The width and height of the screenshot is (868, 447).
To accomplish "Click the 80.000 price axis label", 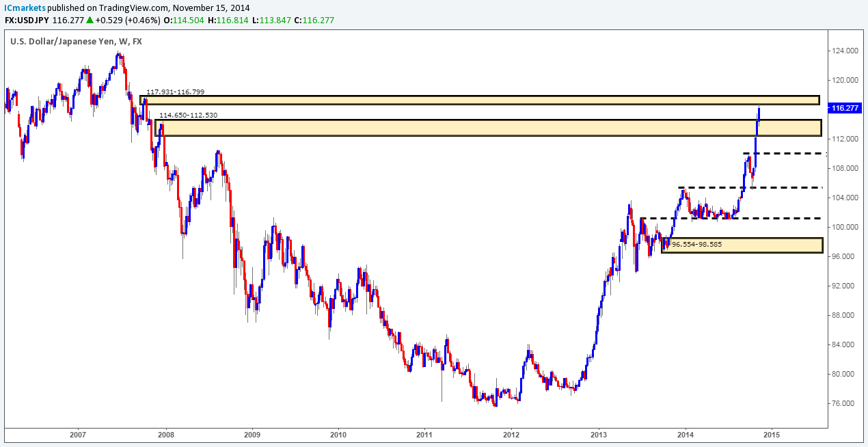I will click(842, 374).
